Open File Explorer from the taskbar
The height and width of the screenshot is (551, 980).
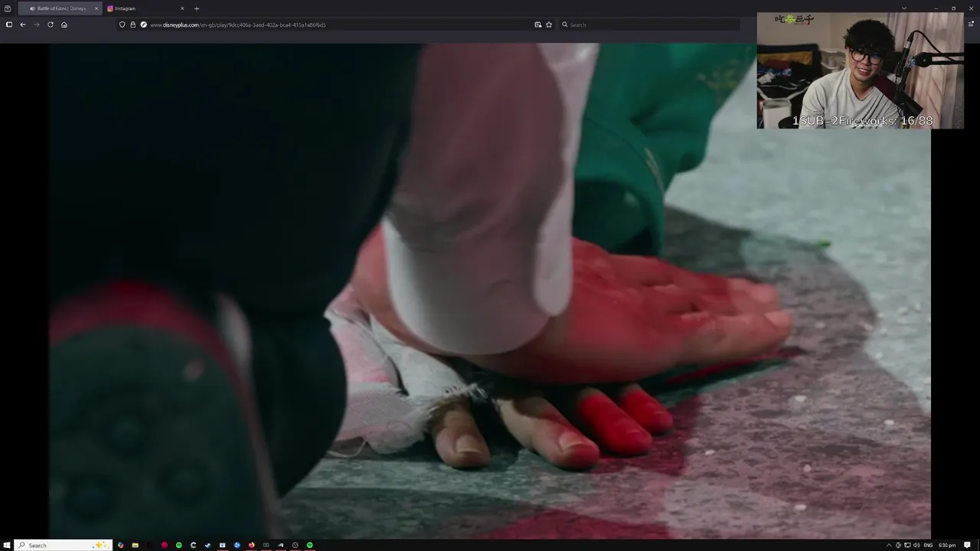(135, 545)
